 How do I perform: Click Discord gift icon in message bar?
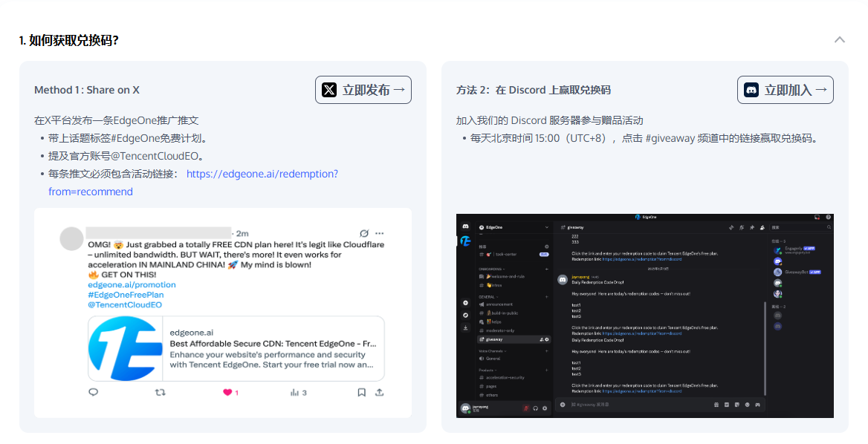716,405
